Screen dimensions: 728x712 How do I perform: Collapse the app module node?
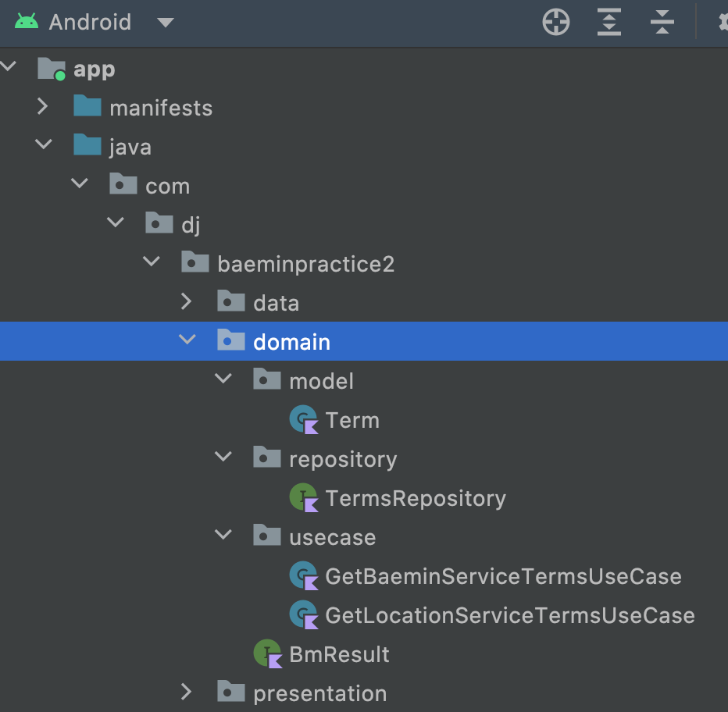(9, 66)
